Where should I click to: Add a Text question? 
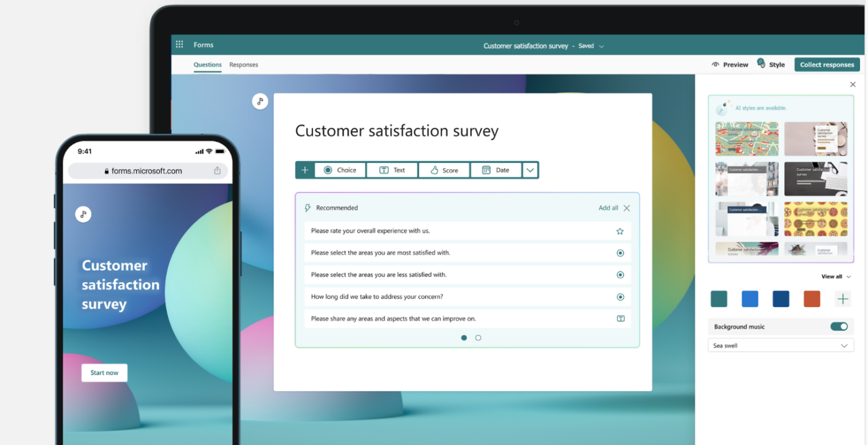pos(392,170)
